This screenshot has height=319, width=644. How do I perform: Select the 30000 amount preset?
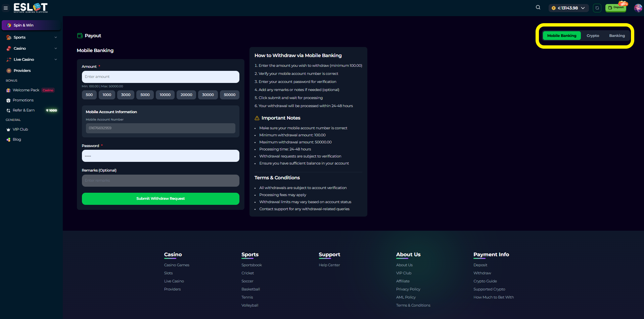click(208, 95)
